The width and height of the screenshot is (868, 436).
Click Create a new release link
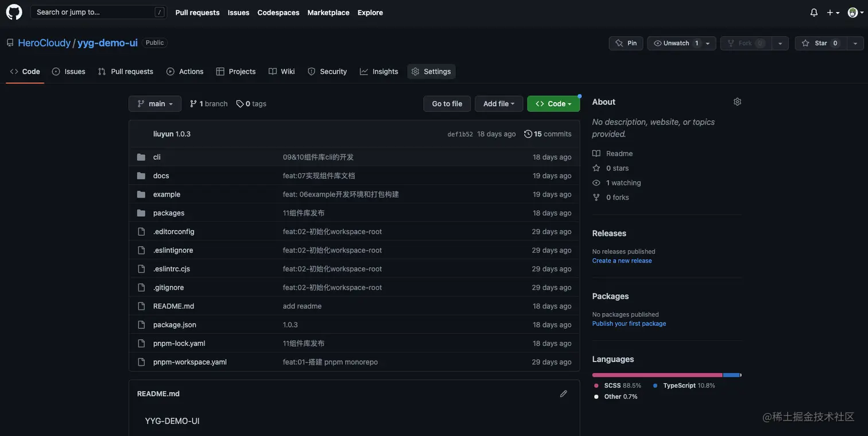(x=622, y=261)
